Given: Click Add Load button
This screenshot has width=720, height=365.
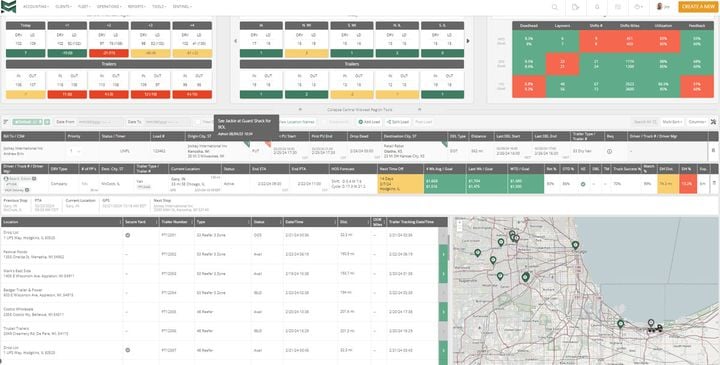Looking at the screenshot, I should pos(370,122).
